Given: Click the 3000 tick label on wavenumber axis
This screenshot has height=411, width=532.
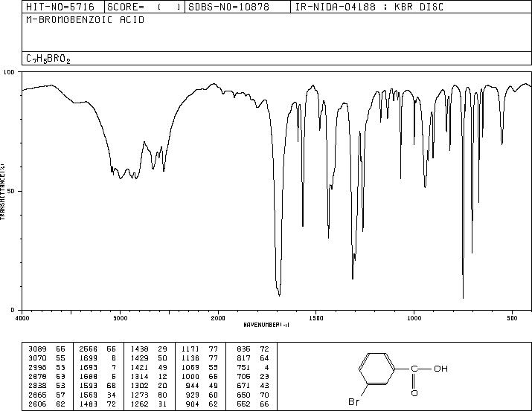Looking at the screenshot, I should tap(120, 318).
